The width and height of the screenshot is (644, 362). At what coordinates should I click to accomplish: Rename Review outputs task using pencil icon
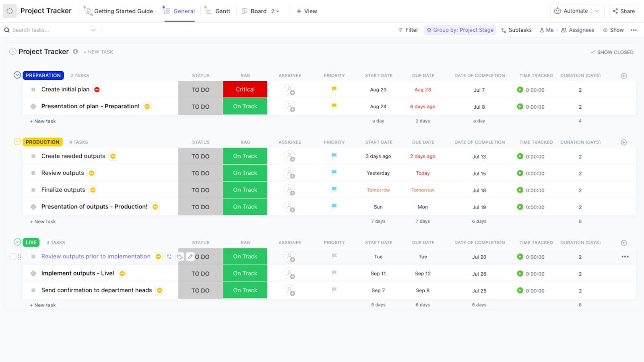(x=190, y=257)
